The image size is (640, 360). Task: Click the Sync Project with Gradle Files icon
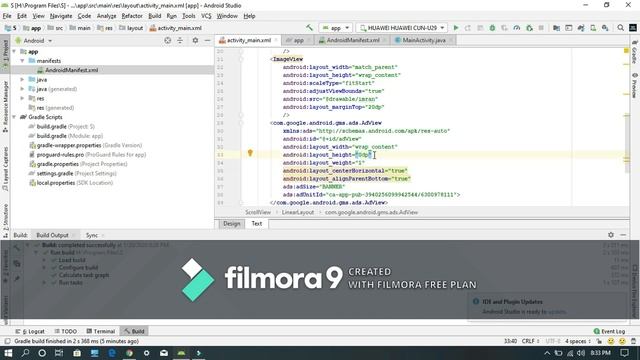(x=581, y=28)
